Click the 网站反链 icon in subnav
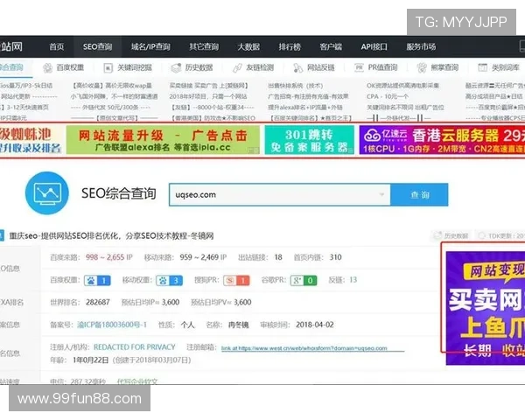525x420 pixels. pyautogui.click(x=297, y=68)
